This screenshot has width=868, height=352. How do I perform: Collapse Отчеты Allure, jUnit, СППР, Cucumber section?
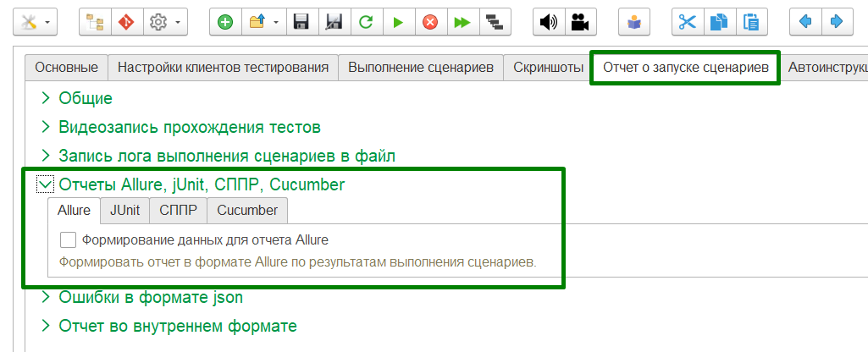pos(46,184)
